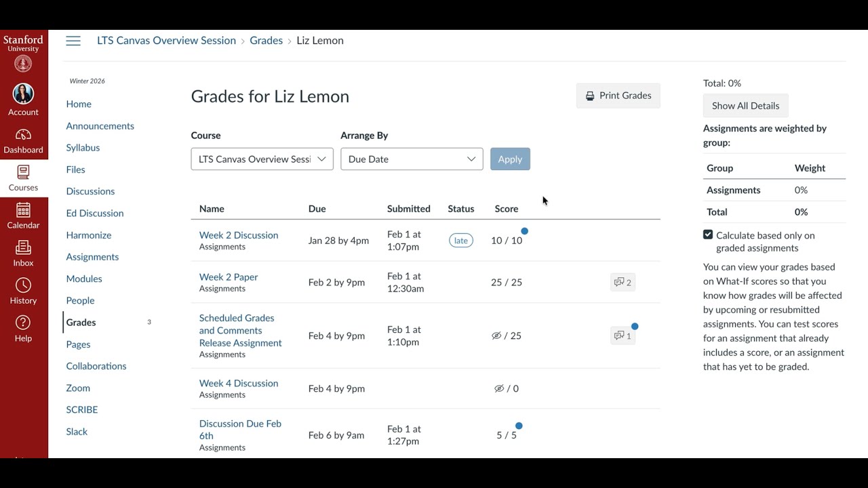
Task: Open comments icon for Scheduled Grades Release Assignment
Action: click(x=623, y=335)
